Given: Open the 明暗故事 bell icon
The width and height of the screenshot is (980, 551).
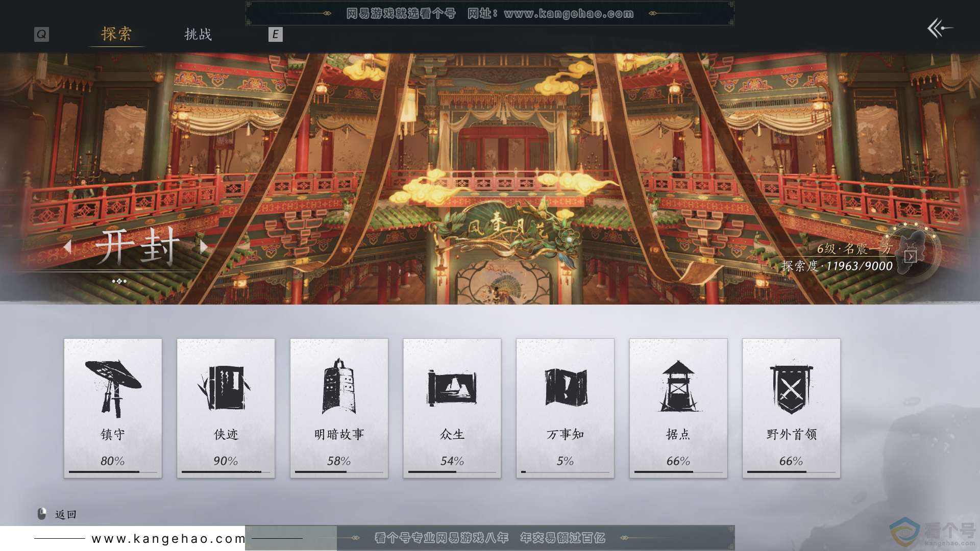Looking at the screenshot, I should tap(339, 386).
